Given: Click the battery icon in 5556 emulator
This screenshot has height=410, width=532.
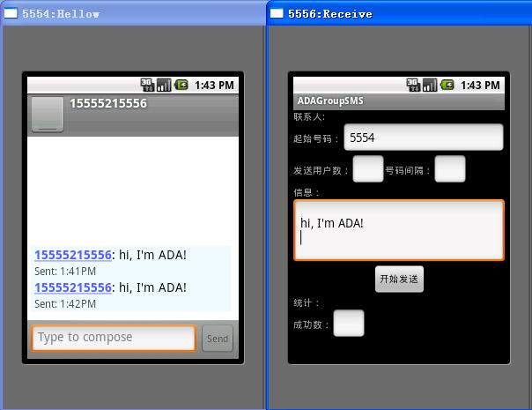Looking at the screenshot, I should point(447,85).
